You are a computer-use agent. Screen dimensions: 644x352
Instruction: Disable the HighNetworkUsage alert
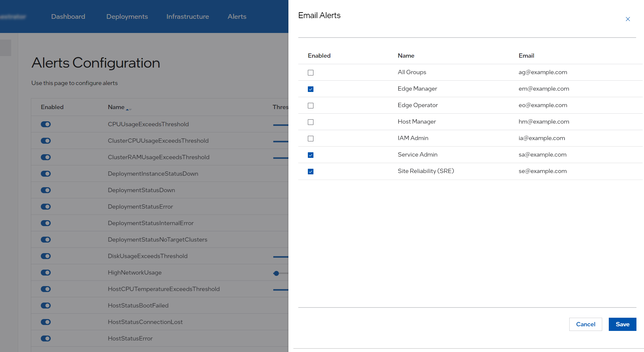45,273
